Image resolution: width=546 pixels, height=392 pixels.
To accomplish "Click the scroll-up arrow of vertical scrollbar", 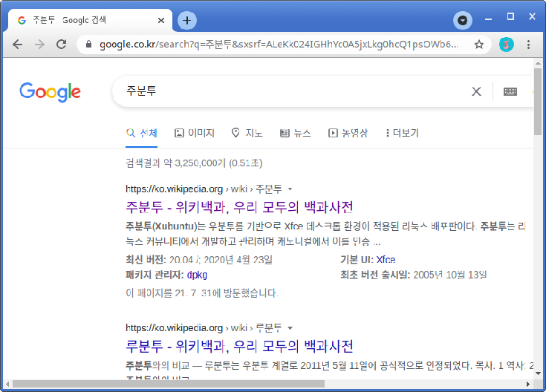I will pyautogui.click(x=538, y=63).
